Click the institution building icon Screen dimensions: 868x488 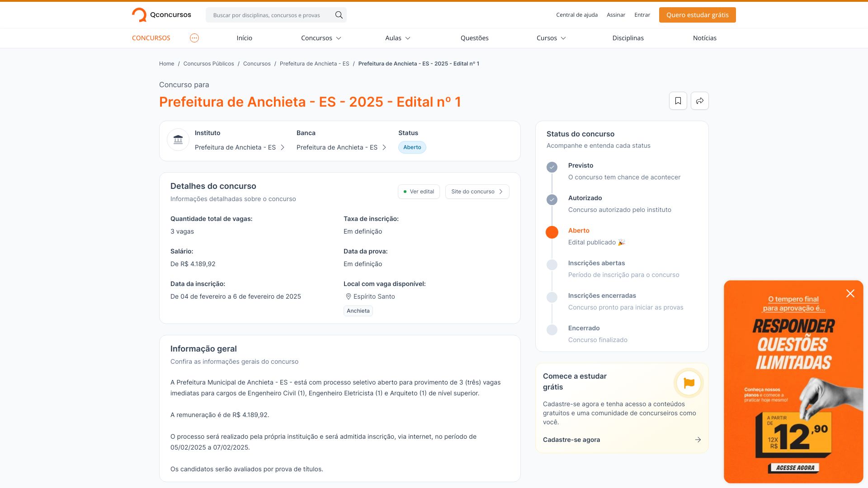[x=178, y=140]
